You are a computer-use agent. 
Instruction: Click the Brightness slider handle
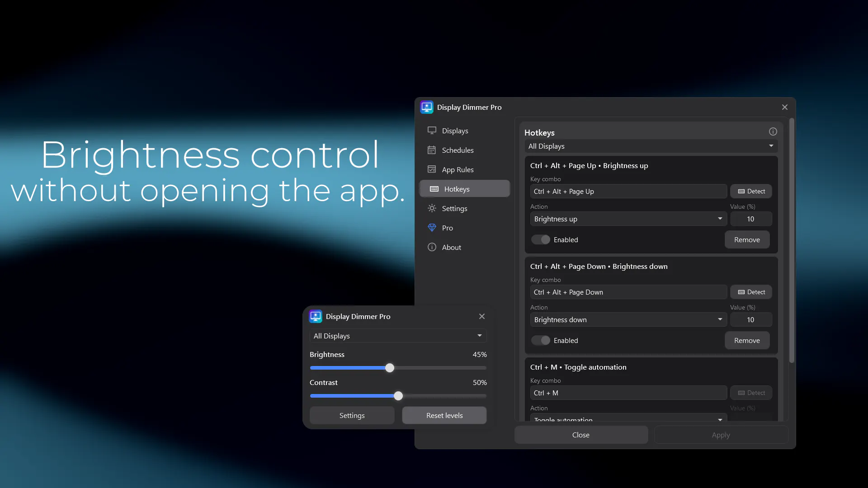click(390, 368)
